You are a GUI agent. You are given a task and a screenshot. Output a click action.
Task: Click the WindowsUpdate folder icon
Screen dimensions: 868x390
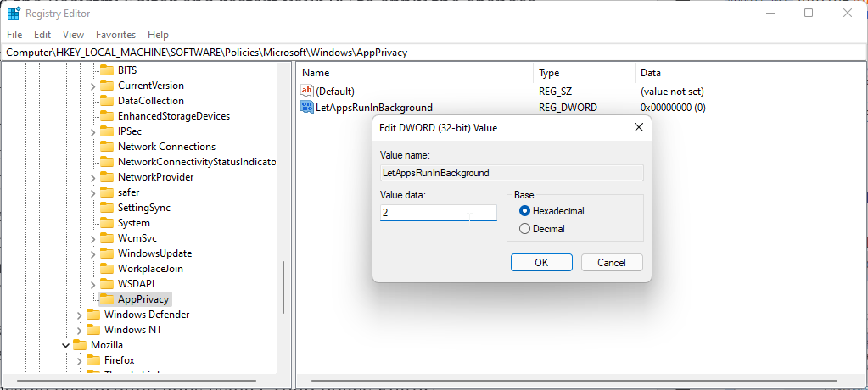click(x=107, y=253)
